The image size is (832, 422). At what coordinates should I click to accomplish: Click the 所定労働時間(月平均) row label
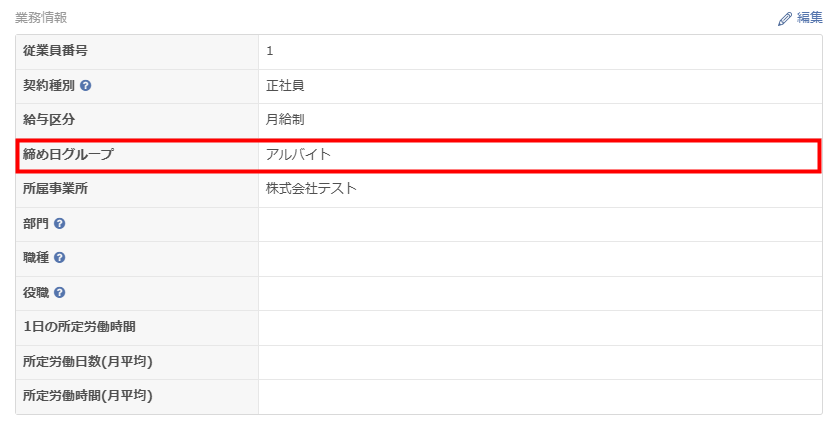tap(88, 396)
